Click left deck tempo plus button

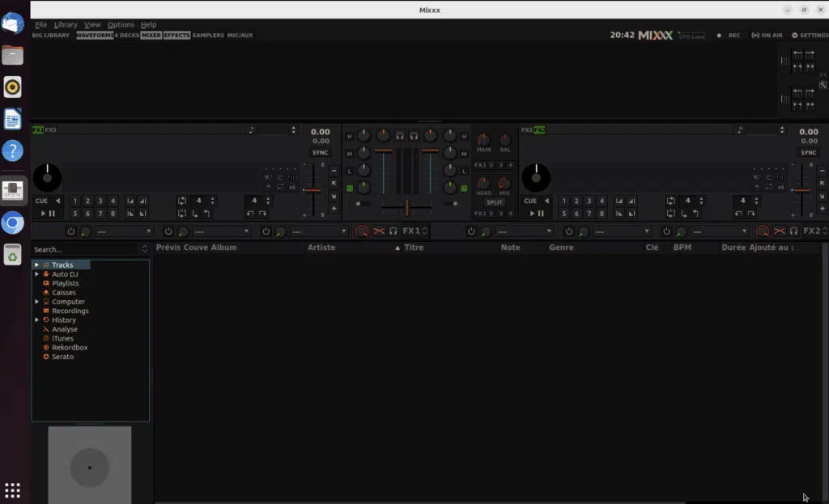334,209
